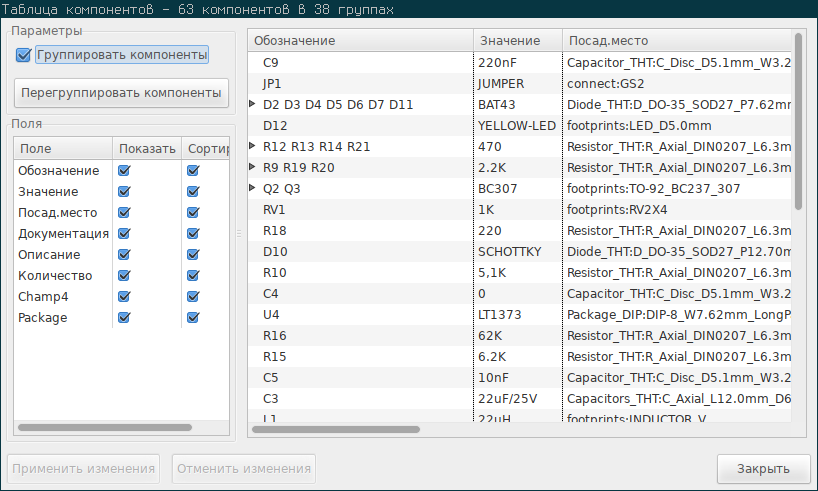Screen dimensions: 818x491
Task: Select the R18 component row
Action: click(x=520, y=231)
